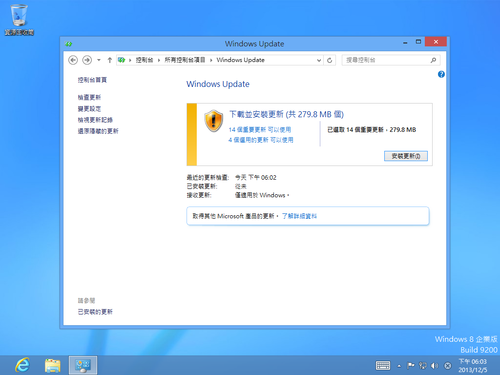
Task: Expand the address bar history dropdown
Action: click(x=319, y=60)
